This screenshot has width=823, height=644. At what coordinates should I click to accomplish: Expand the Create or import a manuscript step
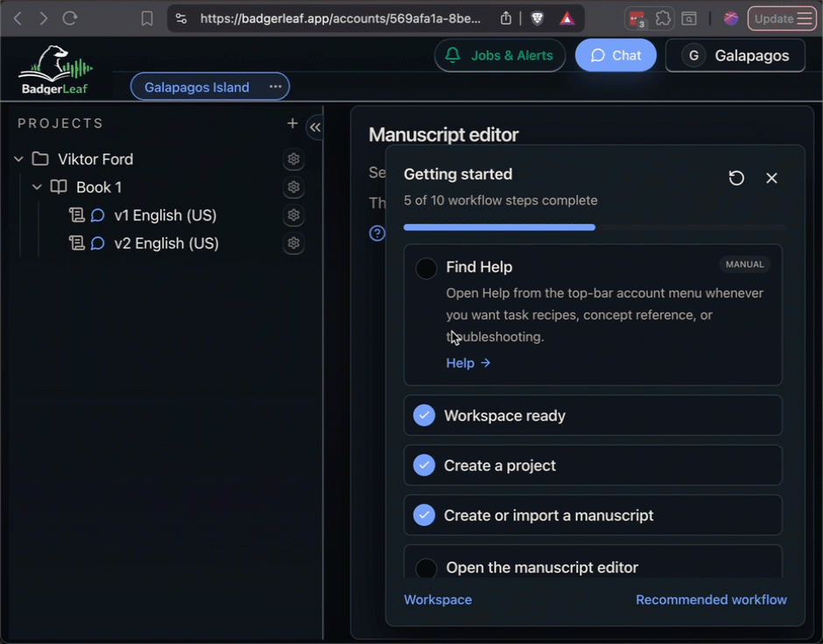(x=593, y=515)
